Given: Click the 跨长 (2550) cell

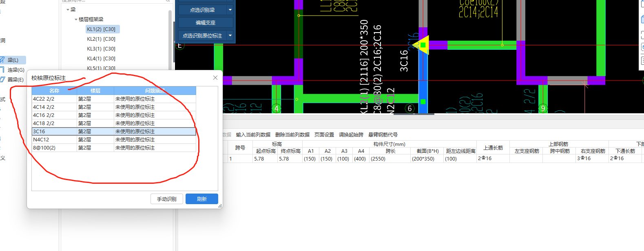Looking at the screenshot, I should tap(390, 159).
